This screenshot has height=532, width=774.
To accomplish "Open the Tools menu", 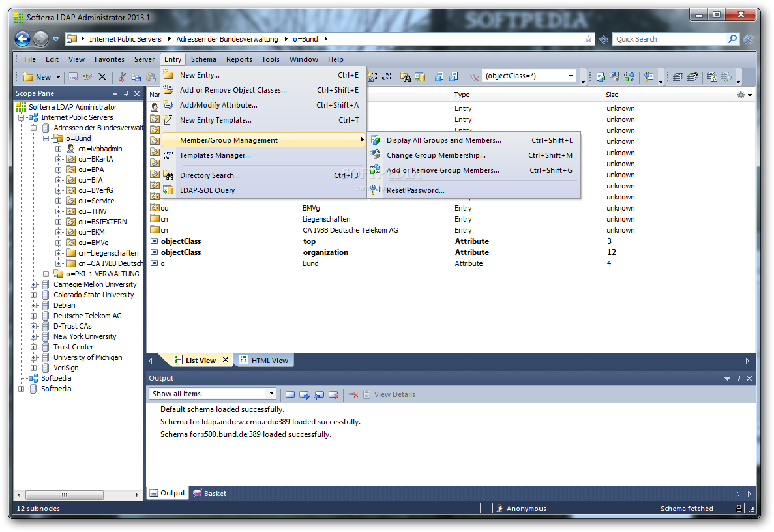I will (271, 59).
